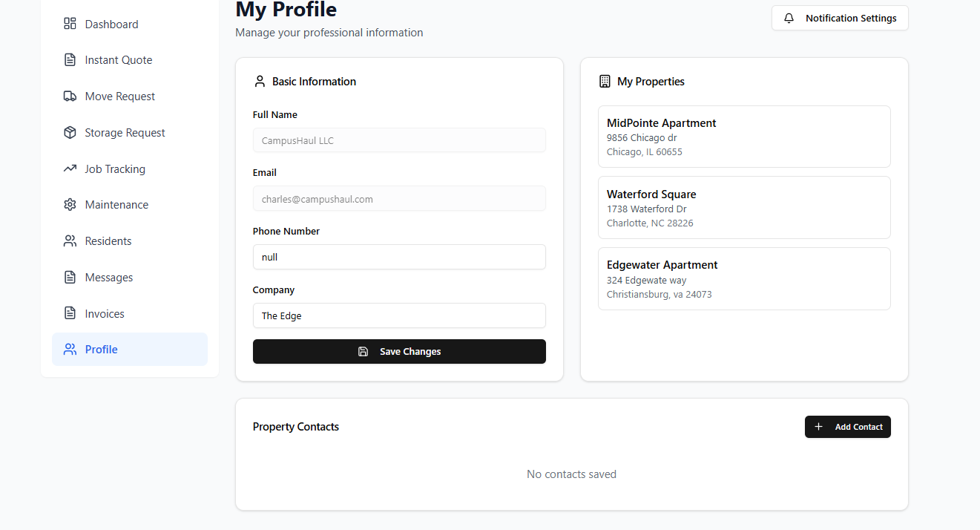The image size is (980, 530).
Task: Open Notification Settings
Action: click(x=840, y=17)
